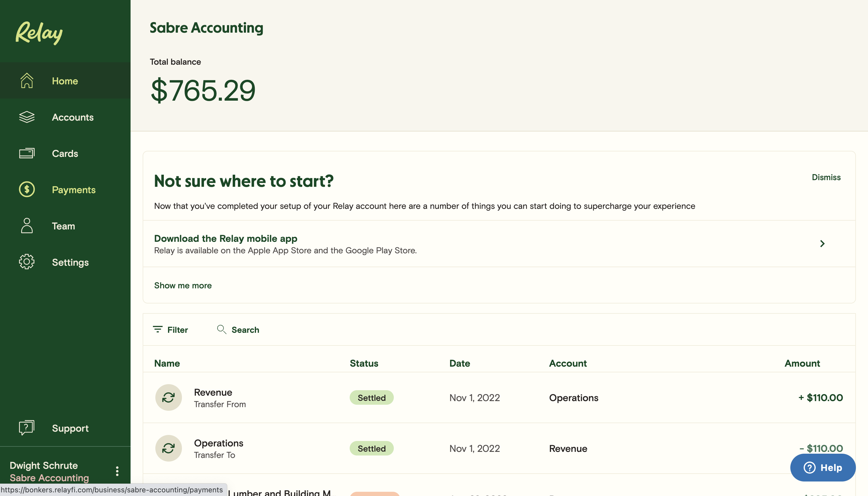Click the blue Help button
Viewport: 868px width, 496px height.
822,468
